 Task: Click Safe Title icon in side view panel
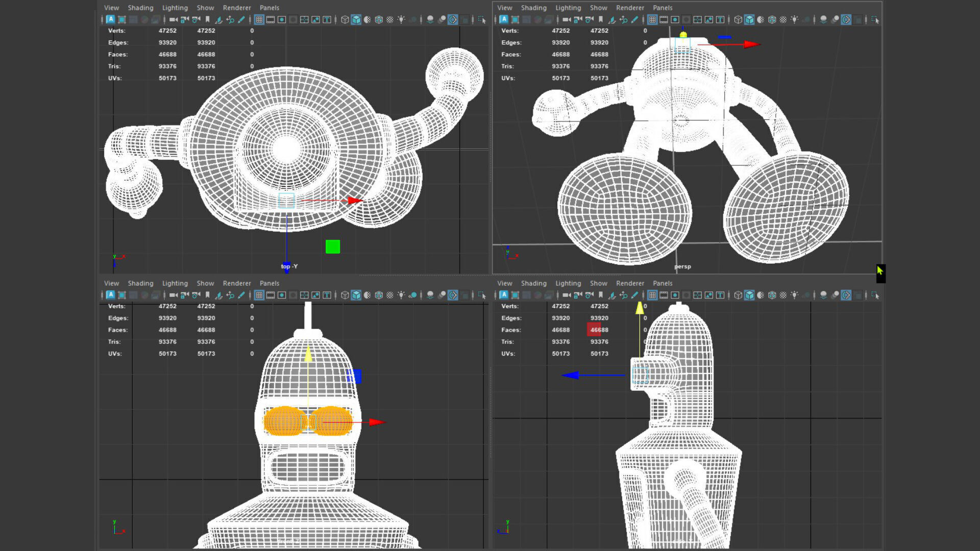tap(720, 295)
